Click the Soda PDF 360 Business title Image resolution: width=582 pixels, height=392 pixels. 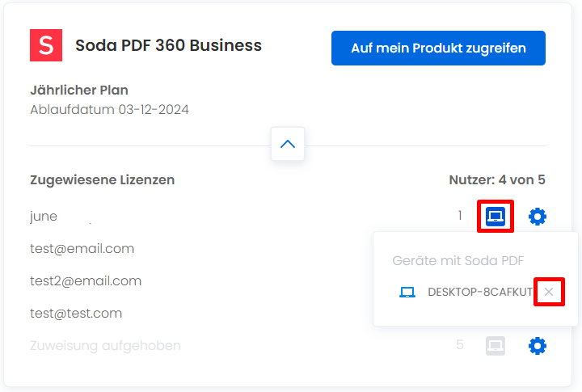(x=168, y=45)
